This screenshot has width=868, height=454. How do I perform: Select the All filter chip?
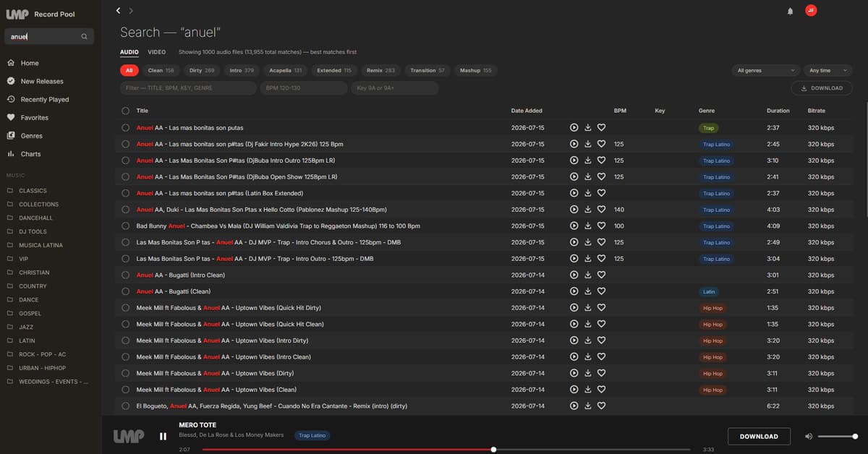129,71
